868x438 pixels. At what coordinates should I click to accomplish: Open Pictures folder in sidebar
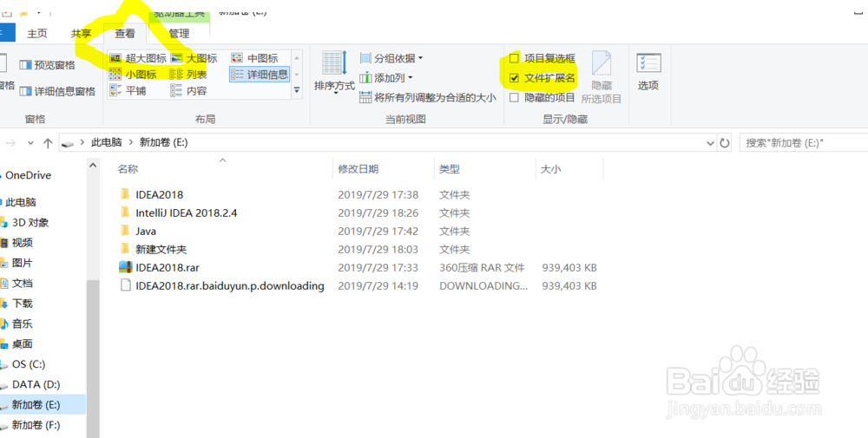pyautogui.click(x=23, y=263)
